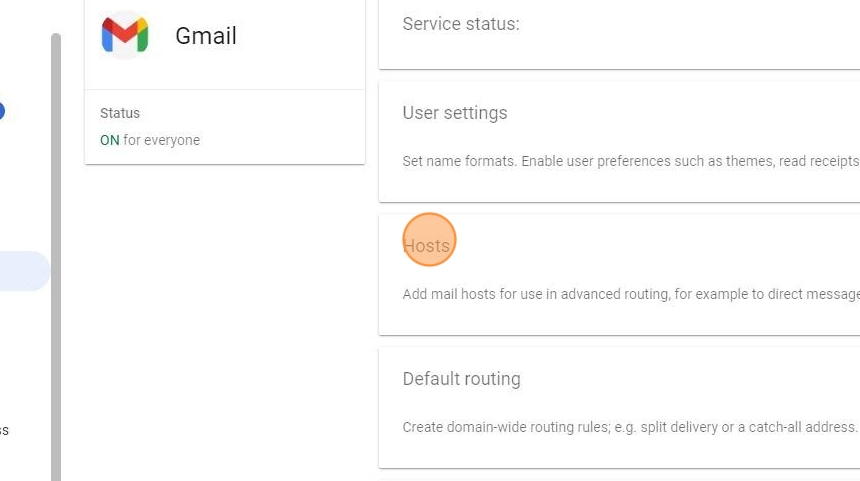This screenshot has height=481, width=860.
Task: Click the left sidebar vertical scrollbar
Action: [x=56, y=250]
